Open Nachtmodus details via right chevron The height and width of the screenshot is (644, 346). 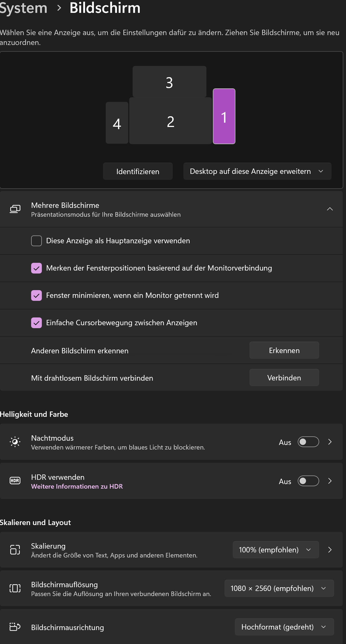(x=330, y=442)
